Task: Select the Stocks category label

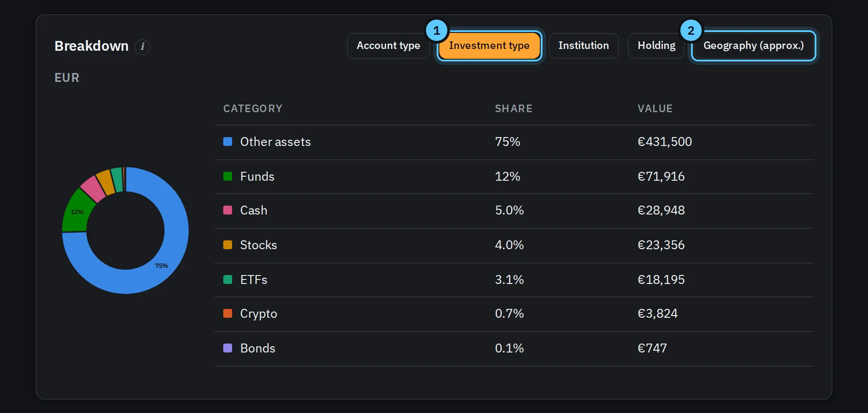Action: tap(258, 245)
